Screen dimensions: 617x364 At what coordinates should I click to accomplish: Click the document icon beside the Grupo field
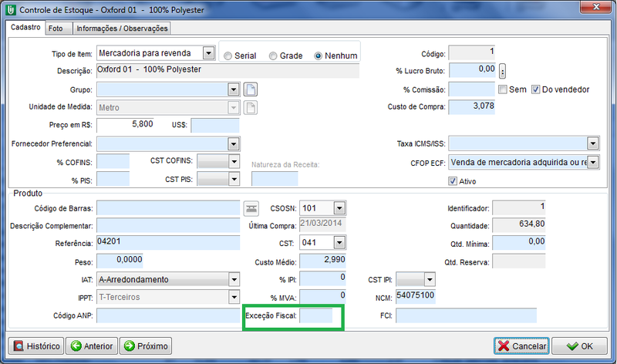coord(250,89)
